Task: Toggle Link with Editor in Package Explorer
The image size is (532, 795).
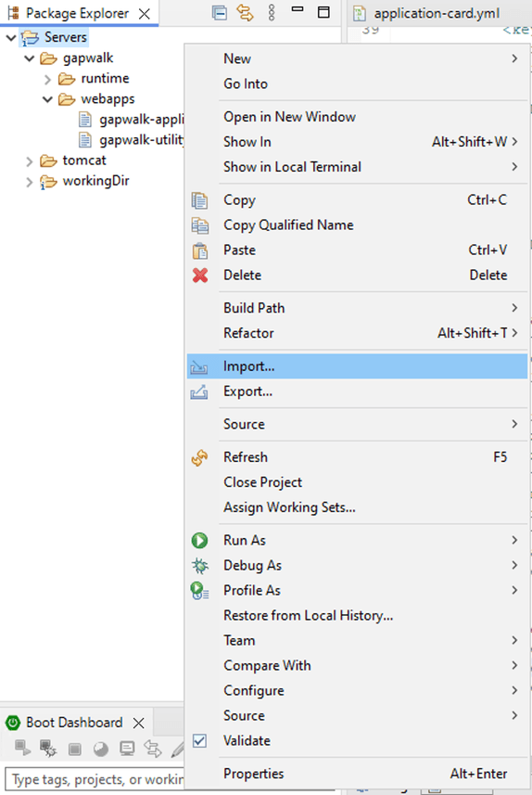Action: click(245, 13)
